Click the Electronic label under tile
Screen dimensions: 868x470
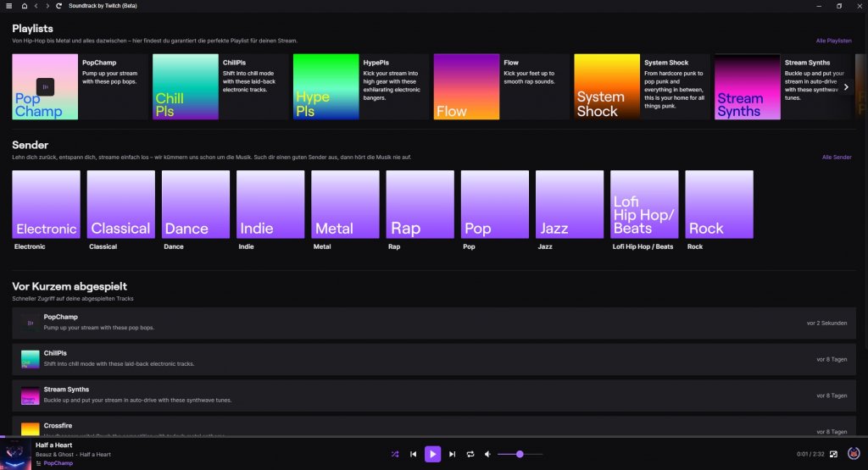coord(30,246)
